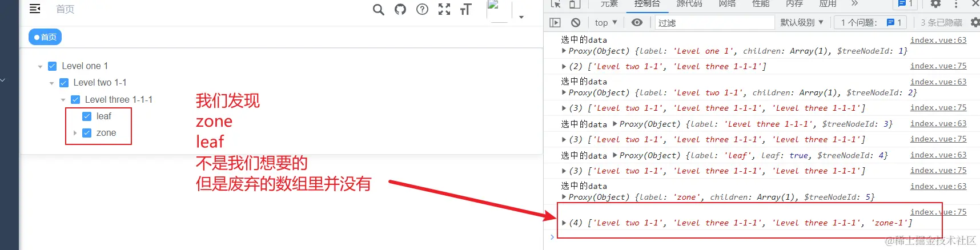Expand the Proxy object labeled 'Level two 1-1'
Screen dimensions: 980x250
click(564, 92)
